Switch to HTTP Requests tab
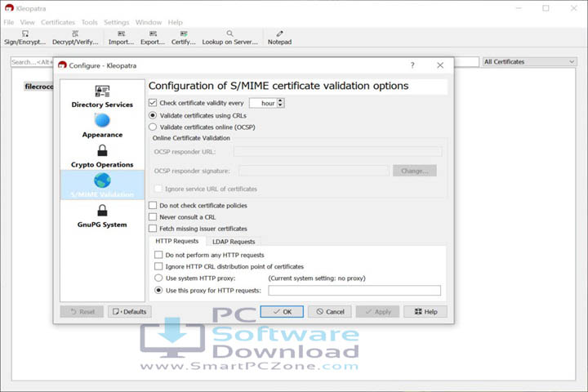 [x=177, y=241]
